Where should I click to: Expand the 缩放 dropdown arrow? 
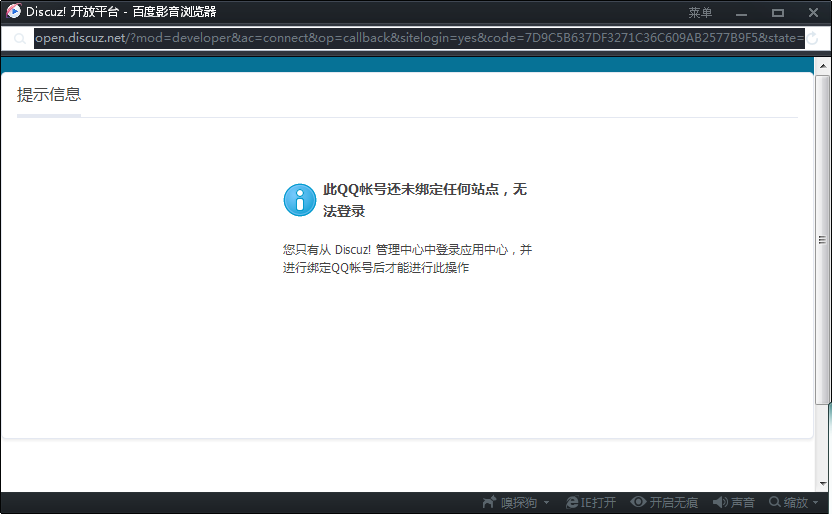click(x=816, y=502)
